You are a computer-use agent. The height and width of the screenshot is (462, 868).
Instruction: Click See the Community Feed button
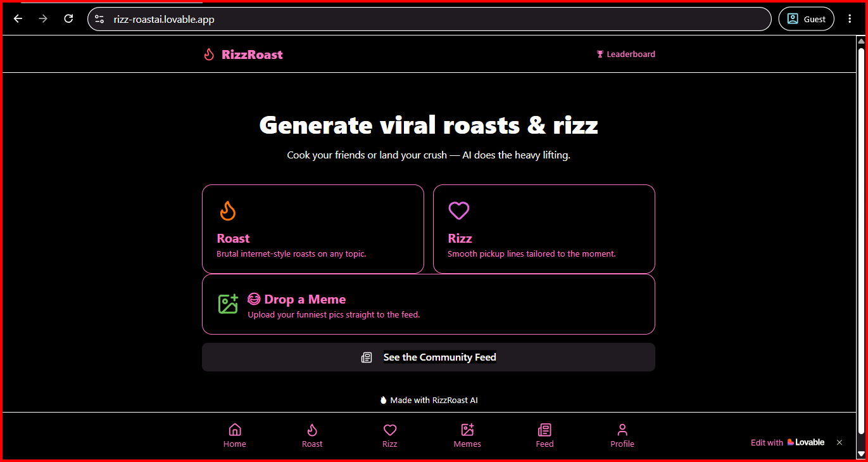429,357
